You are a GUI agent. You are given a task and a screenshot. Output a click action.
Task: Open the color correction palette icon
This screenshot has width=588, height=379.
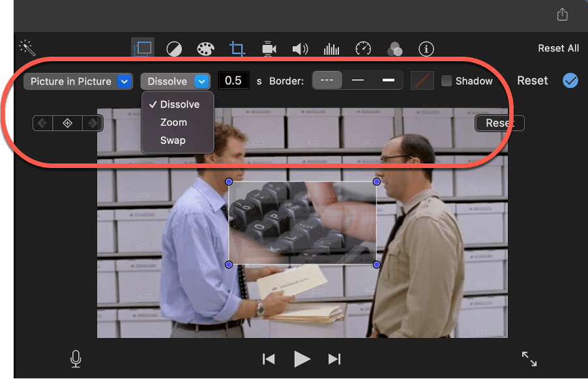(x=205, y=49)
